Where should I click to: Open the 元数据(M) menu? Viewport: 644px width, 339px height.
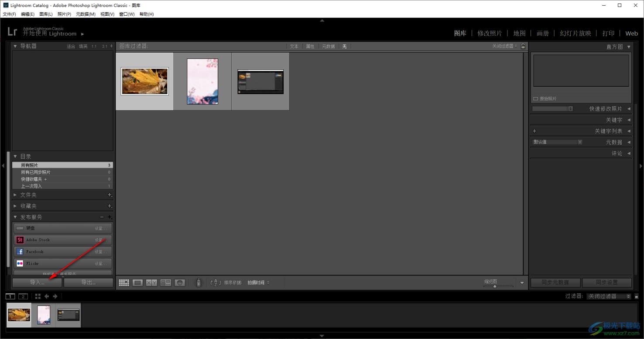86,14
